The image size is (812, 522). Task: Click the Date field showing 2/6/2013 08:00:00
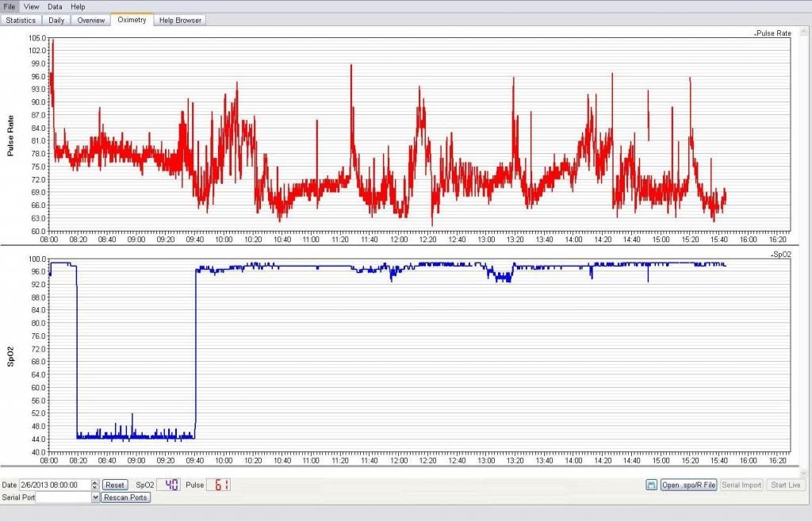(55, 485)
